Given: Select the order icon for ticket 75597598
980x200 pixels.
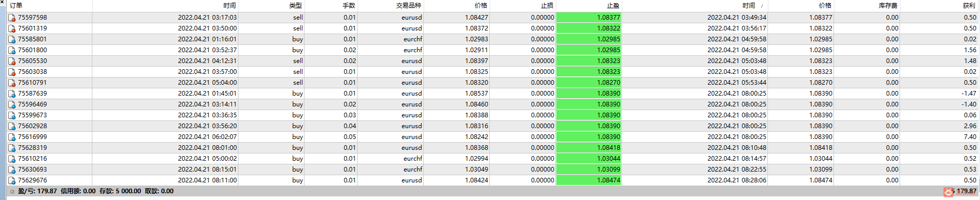Looking at the screenshot, I should 12,18.
